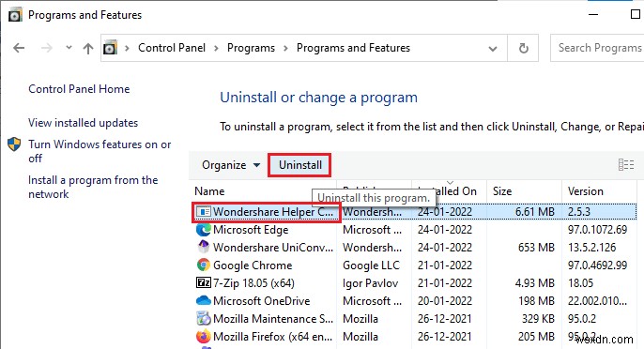Viewport: 644px width, 349px height.
Task: Select Mozilla Firefox (x64 en... entry
Action: [272, 337]
